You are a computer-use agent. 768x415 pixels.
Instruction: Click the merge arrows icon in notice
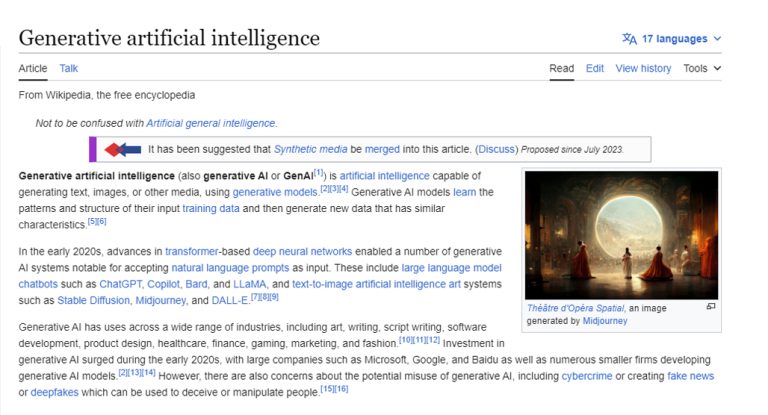(x=123, y=149)
